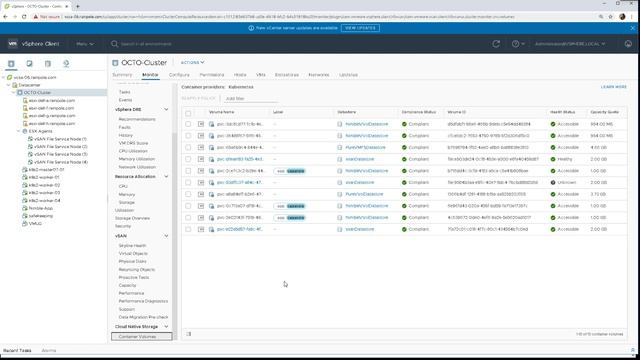Click the refresh icon in vSphere header

496,44
